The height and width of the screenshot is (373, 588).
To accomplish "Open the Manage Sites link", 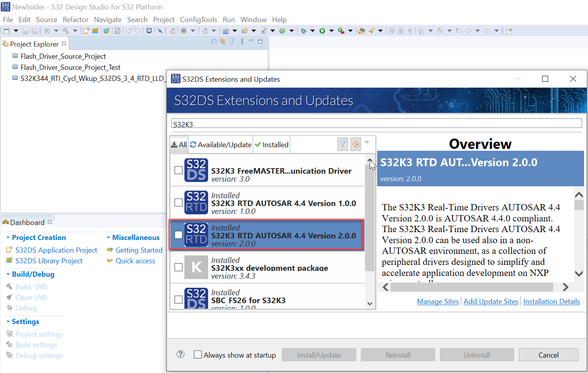I will [x=438, y=301].
